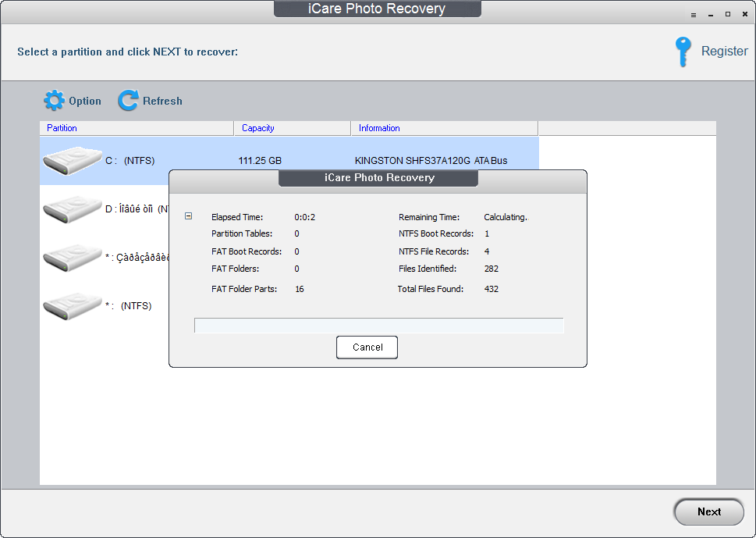Open the title bar menu icon
The height and width of the screenshot is (538, 756).
click(x=694, y=15)
